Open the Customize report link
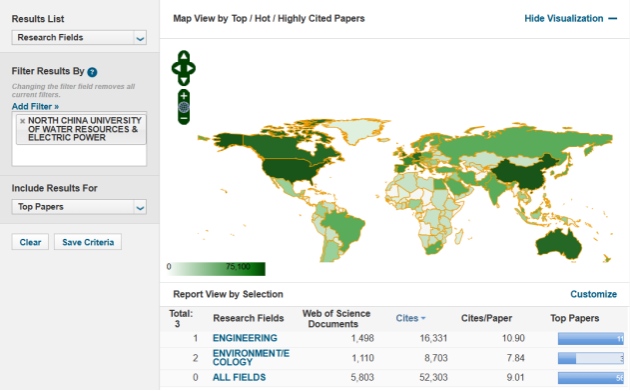This screenshot has height=391, width=630. (593, 294)
